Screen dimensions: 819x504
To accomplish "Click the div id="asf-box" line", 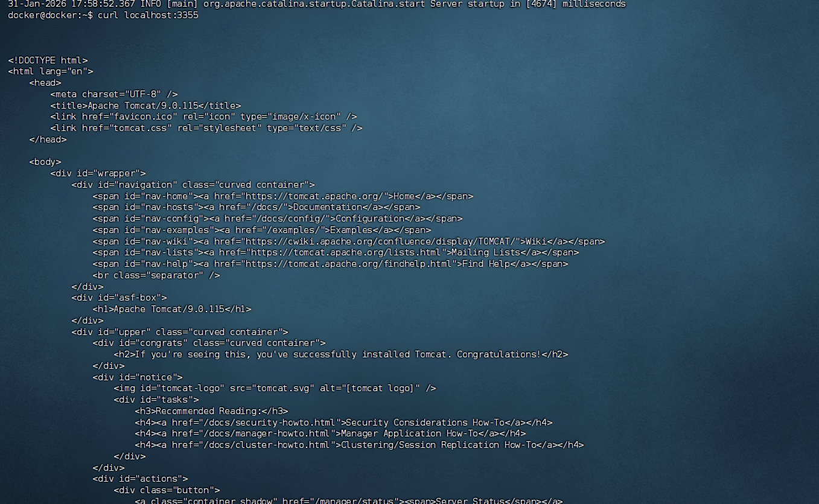I will pos(119,298).
